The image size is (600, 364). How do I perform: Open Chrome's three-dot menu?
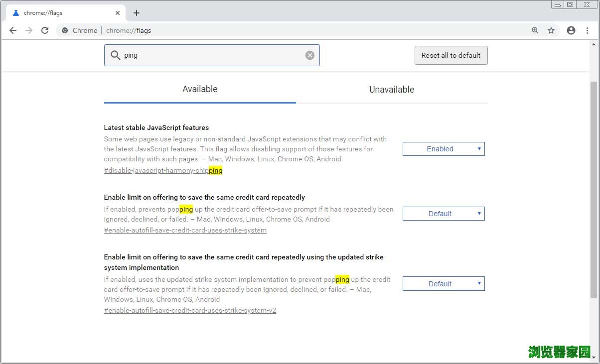(588, 30)
